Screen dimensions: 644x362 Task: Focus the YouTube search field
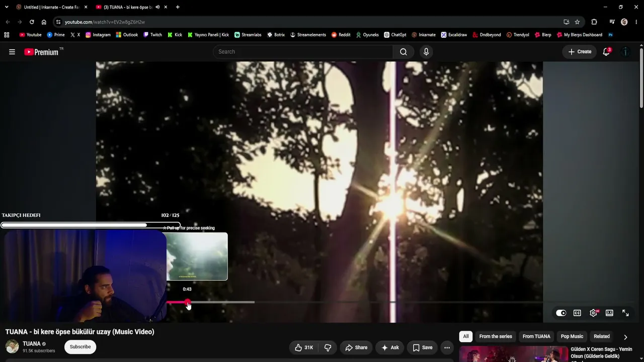tap(303, 52)
